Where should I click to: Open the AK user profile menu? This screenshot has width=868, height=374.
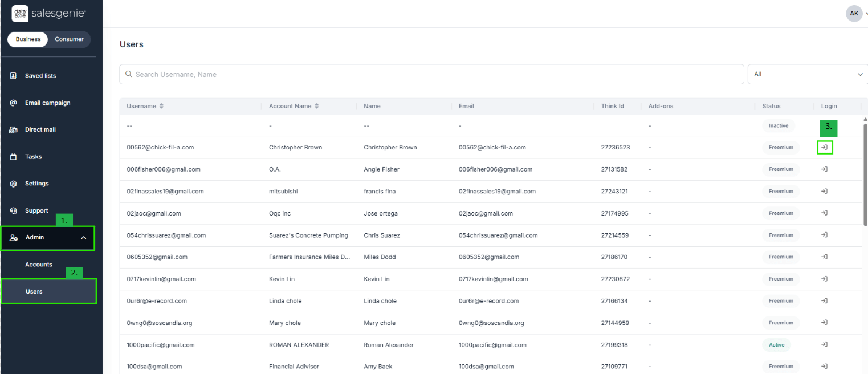854,13
